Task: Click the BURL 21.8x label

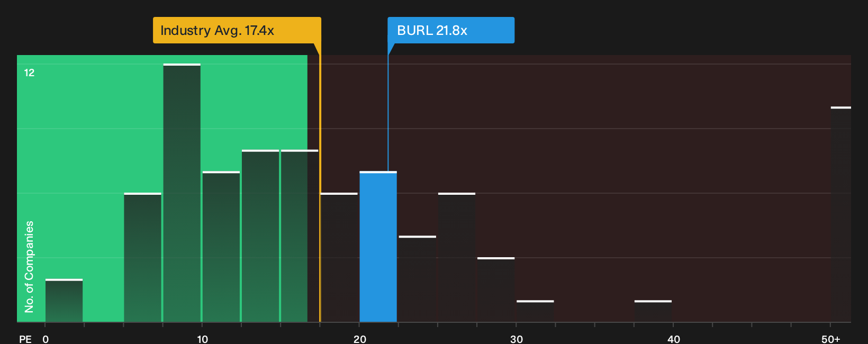Action: pyautogui.click(x=450, y=30)
